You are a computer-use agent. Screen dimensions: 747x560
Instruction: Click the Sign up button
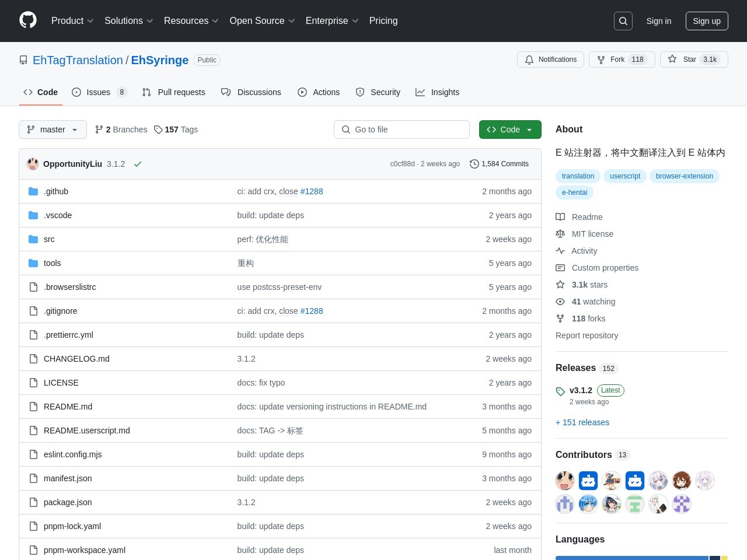tap(707, 21)
